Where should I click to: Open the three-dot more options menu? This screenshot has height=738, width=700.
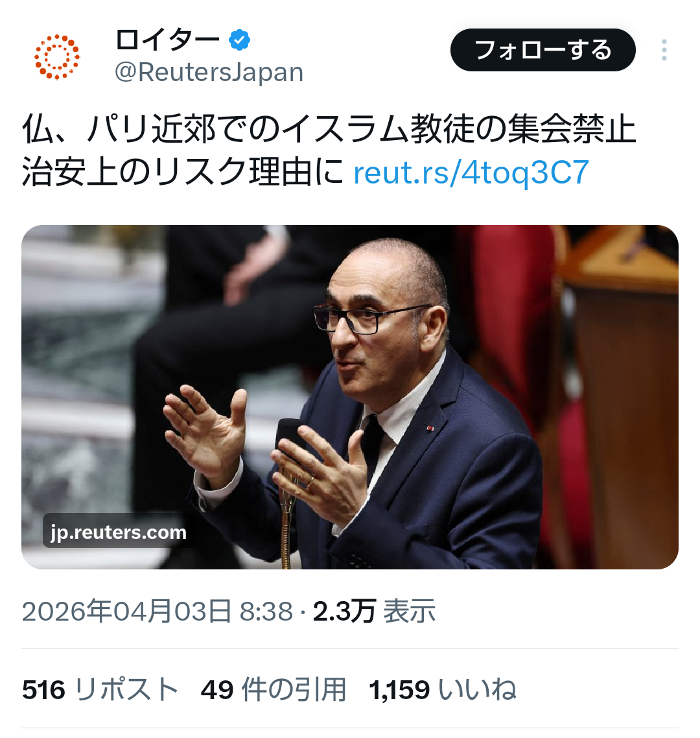664,50
